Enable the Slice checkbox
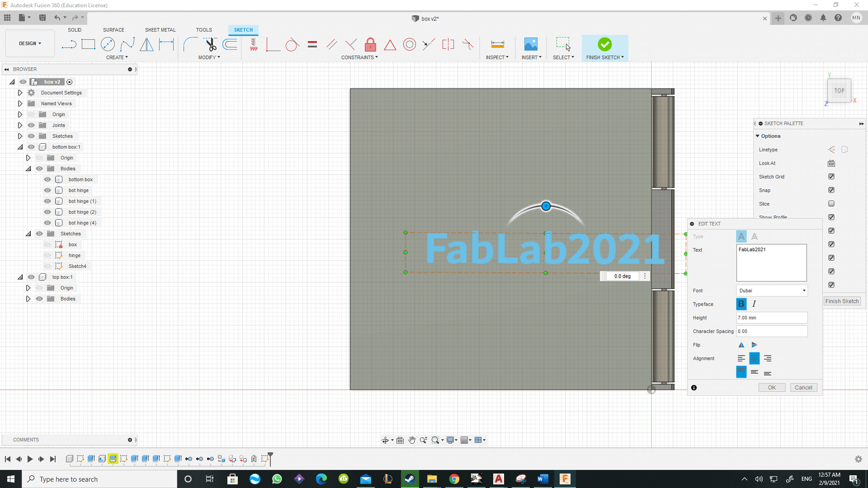Image resolution: width=868 pixels, height=488 pixels. click(831, 204)
